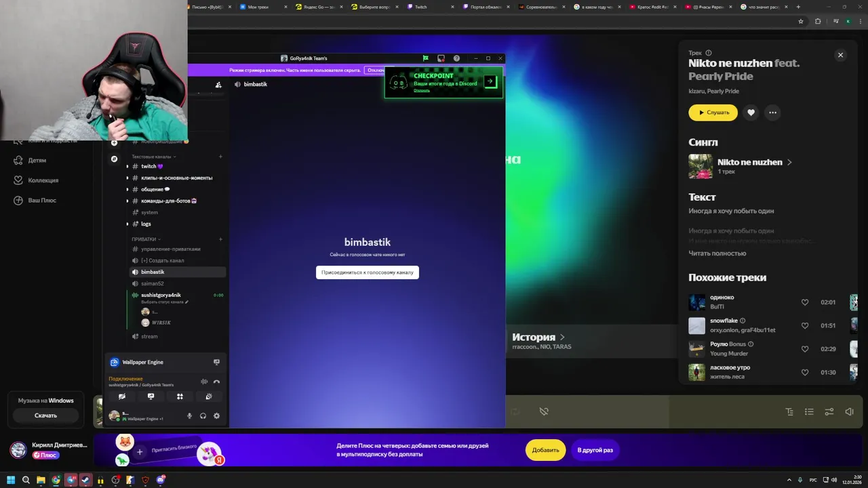Toggle mute volume speaker in music player

click(x=849, y=411)
